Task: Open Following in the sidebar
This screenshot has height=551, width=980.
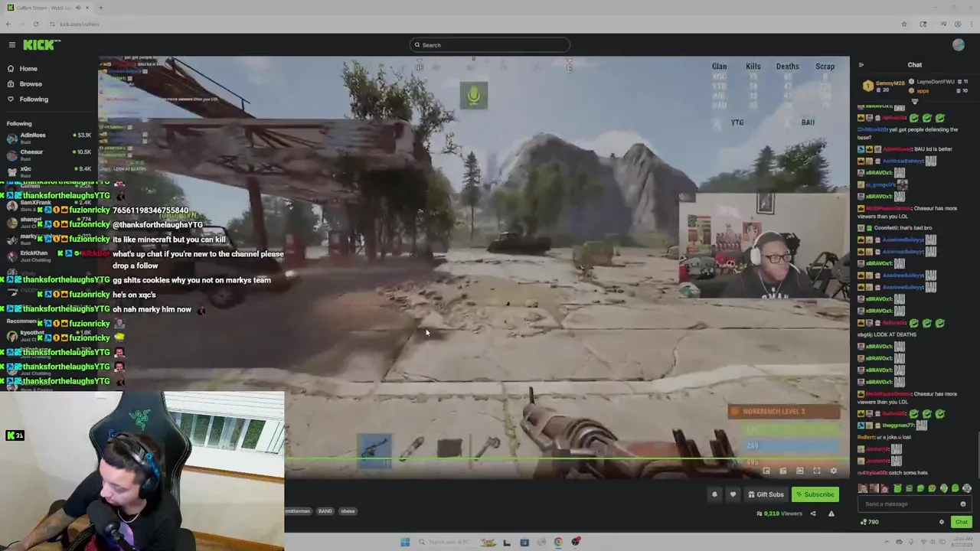Action: click(x=34, y=99)
